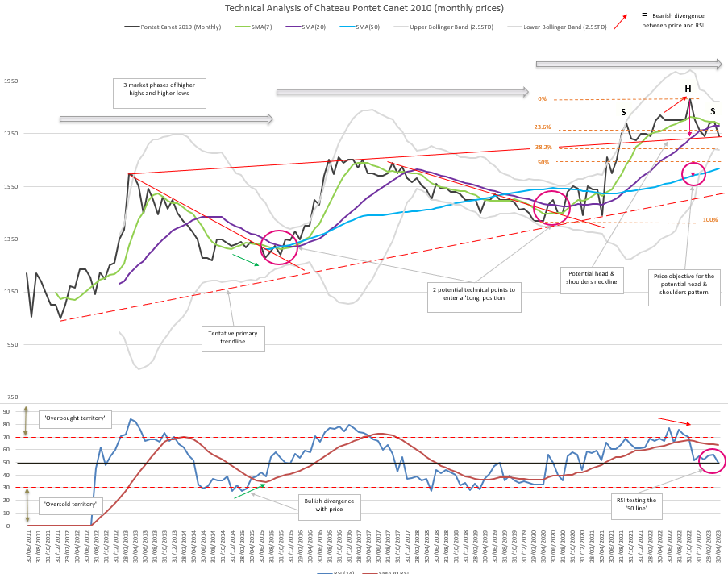Click the 100% Fibonacci level label
728x574 pixels.
[710, 219]
